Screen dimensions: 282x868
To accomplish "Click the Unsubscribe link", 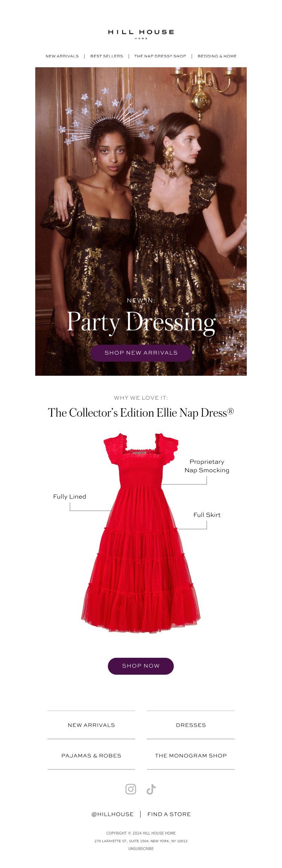I will pos(141,849).
